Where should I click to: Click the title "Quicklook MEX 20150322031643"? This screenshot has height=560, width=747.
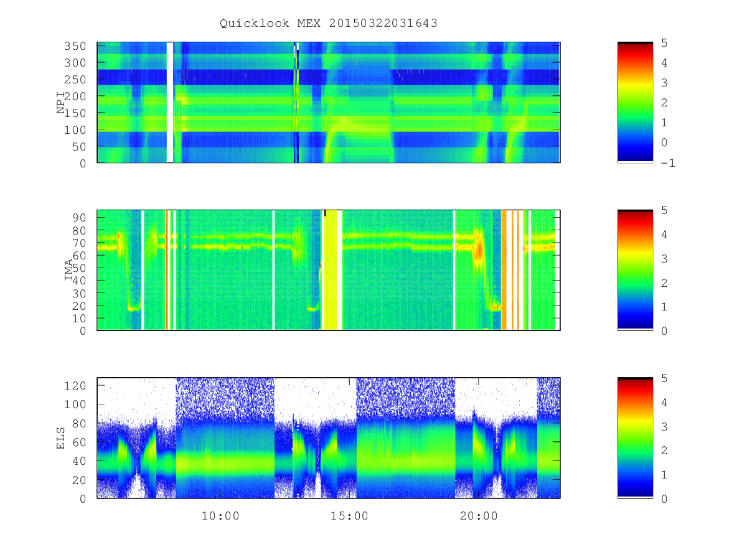pyautogui.click(x=328, y=23)
